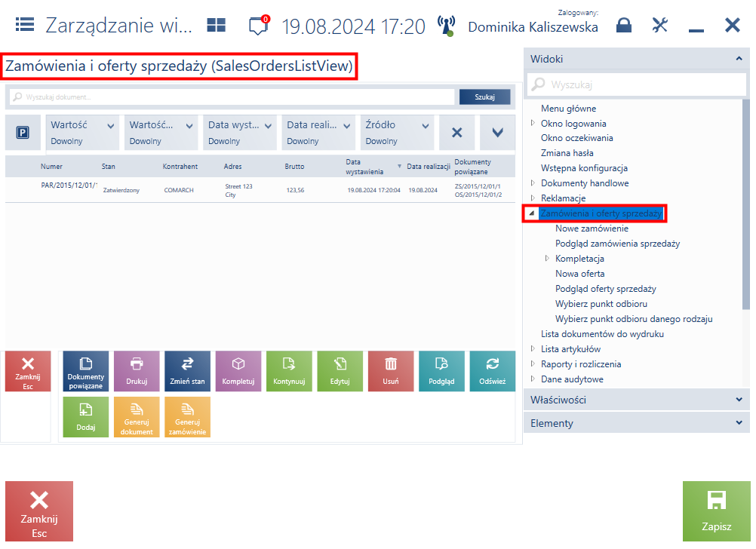Expand the Dane audytowe tree node

coord(533,379)
